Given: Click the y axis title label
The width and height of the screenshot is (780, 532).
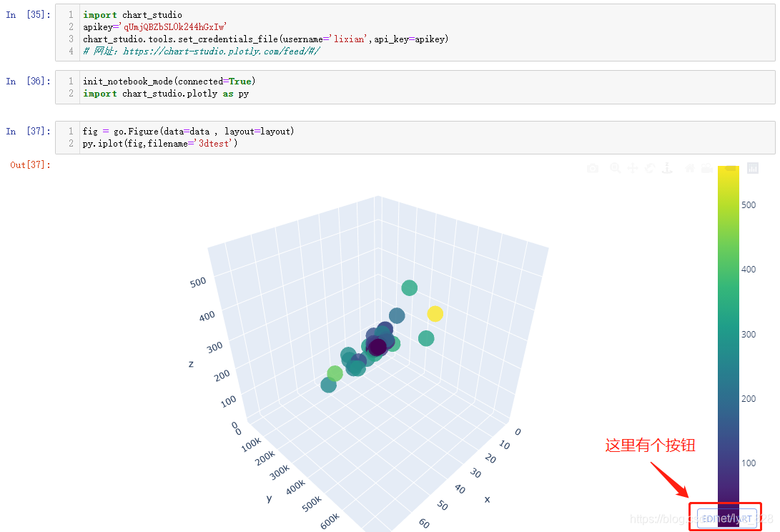Looking at the screenshot, I should pos(269,498).
